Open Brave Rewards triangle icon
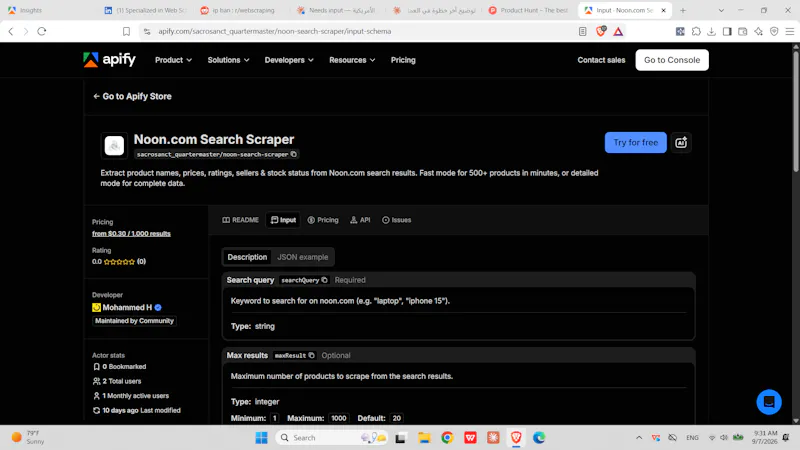The image size is (800, 450). click(618, 32)
